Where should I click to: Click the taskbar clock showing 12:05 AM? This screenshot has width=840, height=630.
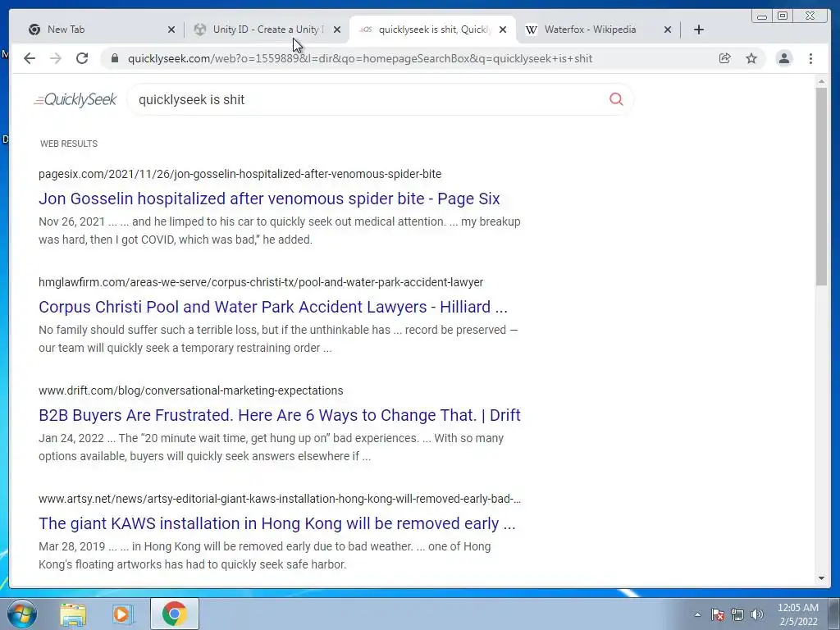coord(798,614)
